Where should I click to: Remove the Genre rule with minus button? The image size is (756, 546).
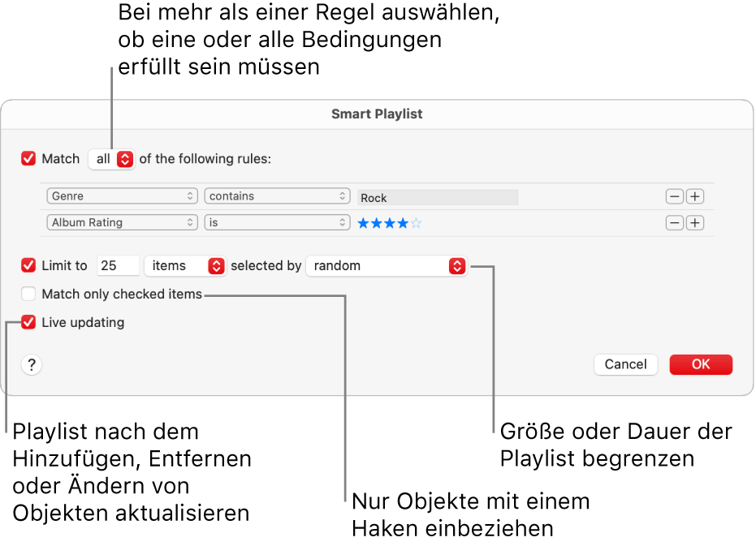coord(674,196)
